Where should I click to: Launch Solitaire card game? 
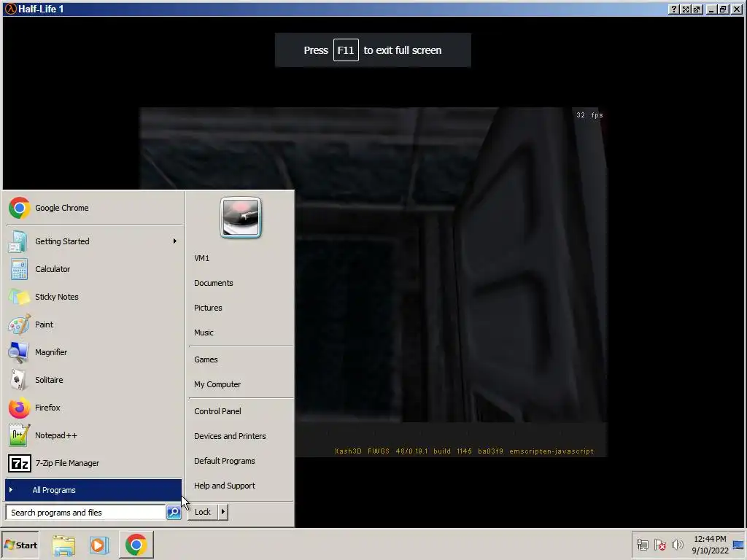click(x=93, y=379)
